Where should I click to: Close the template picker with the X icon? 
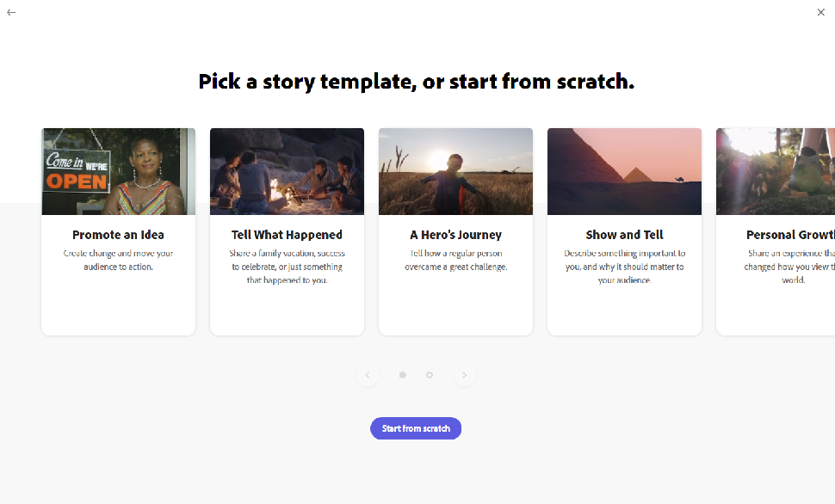(x=820, y=12)
